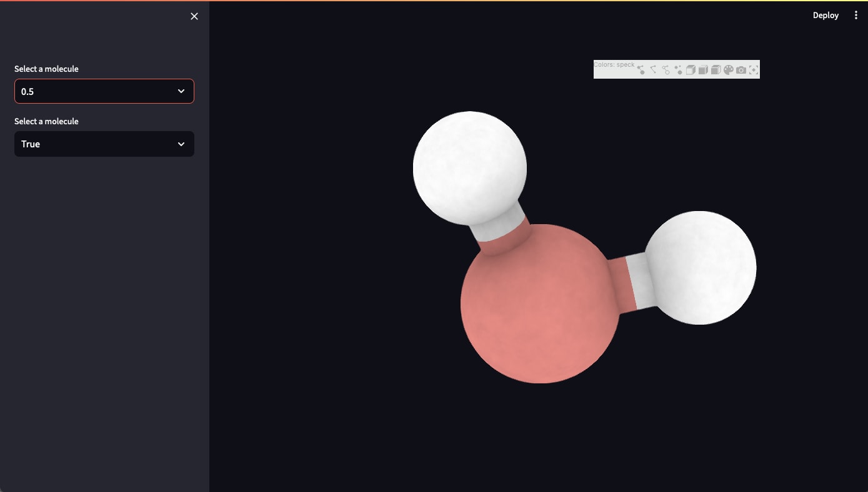Click the red oxygen atom
868x492 pixels.
click(540, 304)
